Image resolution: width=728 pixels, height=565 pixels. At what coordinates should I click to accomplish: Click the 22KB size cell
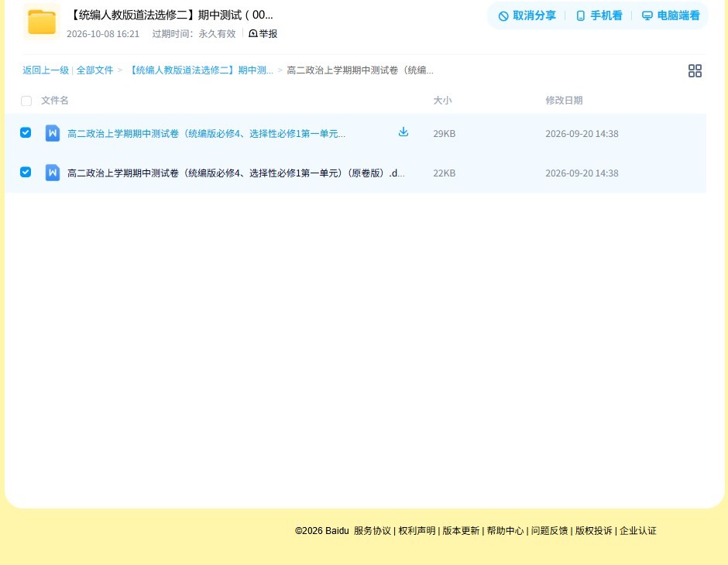coord(445,173)
